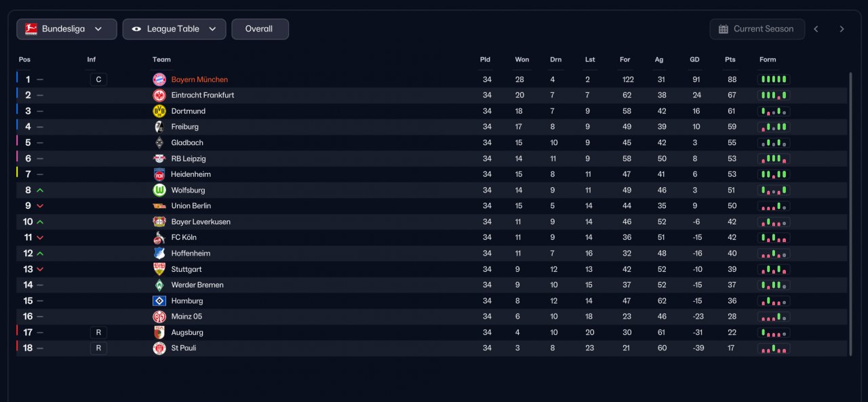
Task: Click the Dortmund club badge
Action: point(159,111)
